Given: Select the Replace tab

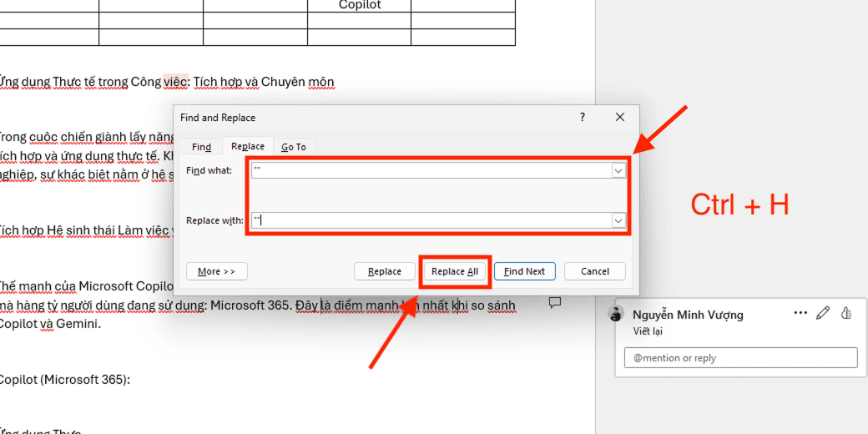Looking at the screenshot, I should (x=248, y=147).
